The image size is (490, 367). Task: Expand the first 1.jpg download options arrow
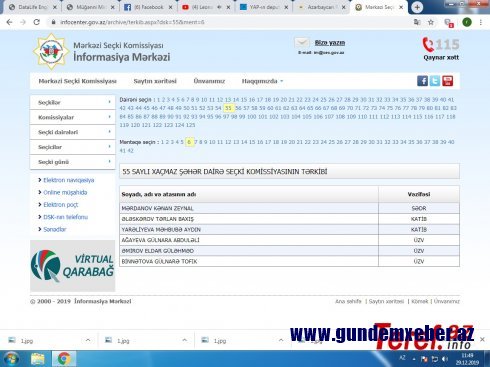pyautogui.click(x=88, y=340)
